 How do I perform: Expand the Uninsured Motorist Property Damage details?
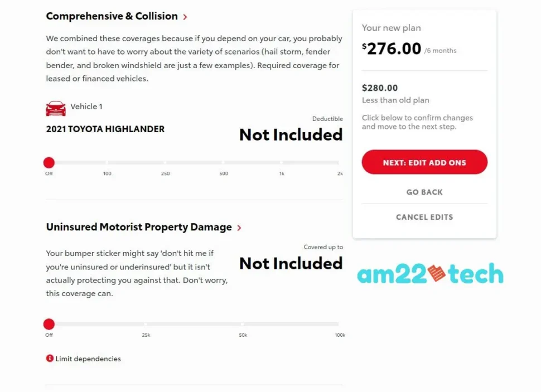138,228
